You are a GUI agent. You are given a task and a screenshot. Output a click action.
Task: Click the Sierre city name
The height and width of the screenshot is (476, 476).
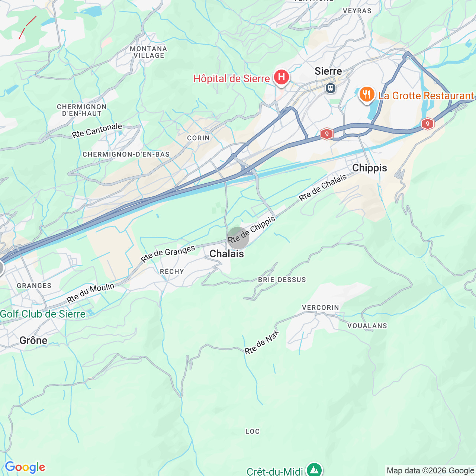(x=328, y=71)
